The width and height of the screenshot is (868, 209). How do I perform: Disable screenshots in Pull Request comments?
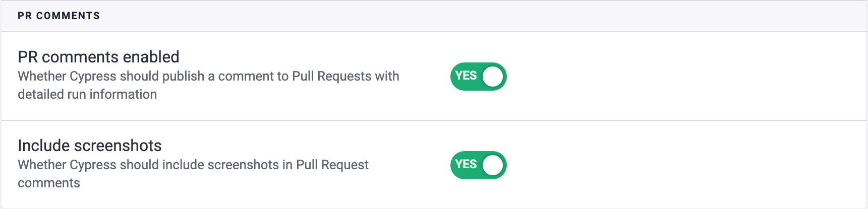(x=478, y=165)
